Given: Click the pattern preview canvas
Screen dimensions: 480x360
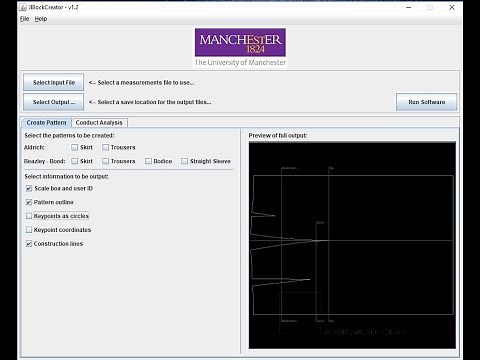Looking at the screenshot, I should (352, 245).
